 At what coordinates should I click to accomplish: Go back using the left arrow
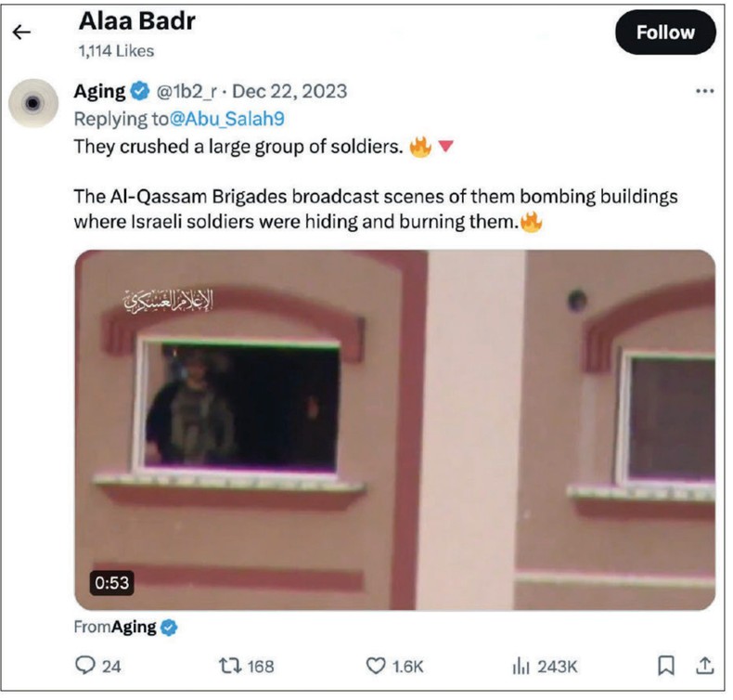(x=21, y=32)
